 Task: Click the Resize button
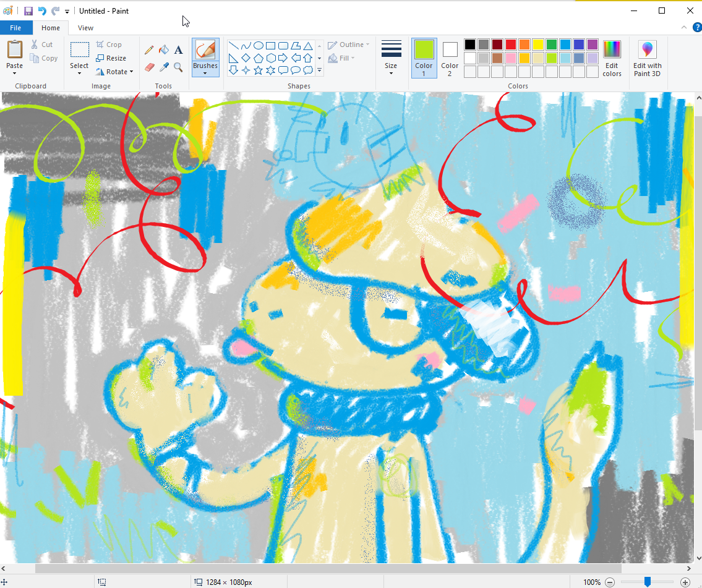pos(111,58)
